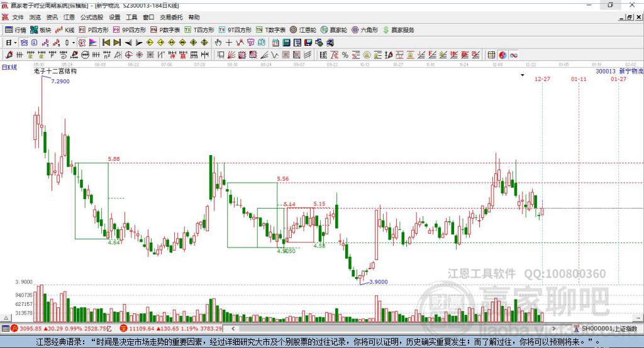The image size is (644, 348).
Task: Select the zigzag wave line tool
Action: (275, 55)
